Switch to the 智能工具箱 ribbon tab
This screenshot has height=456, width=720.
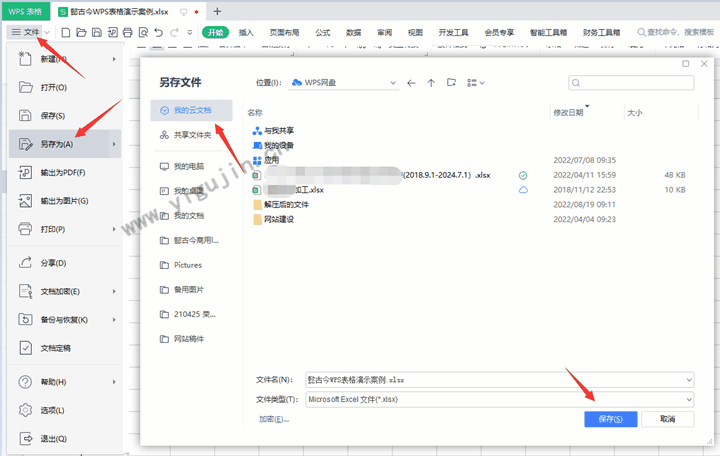(549, 32)
